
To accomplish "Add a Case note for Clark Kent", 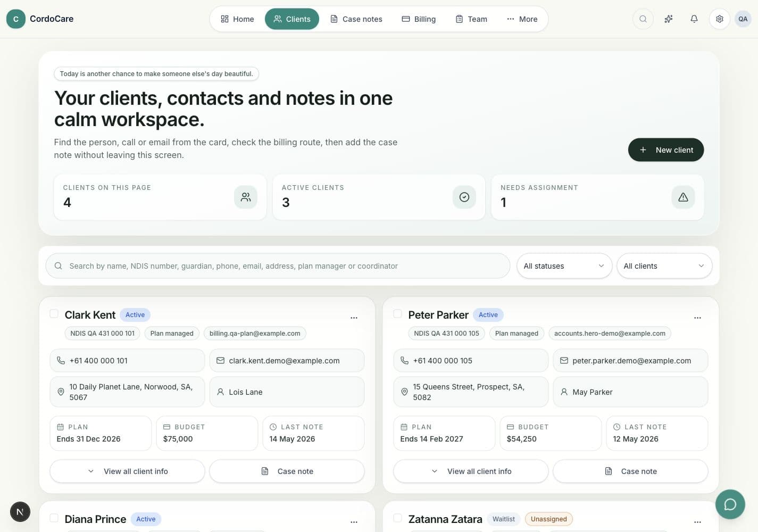I will (x=287, y=471).
